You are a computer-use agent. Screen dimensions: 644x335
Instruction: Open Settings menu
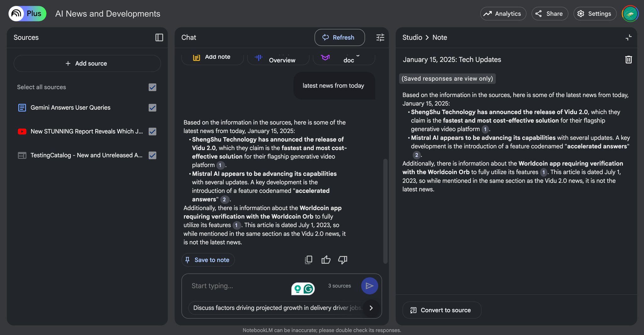[595, 14]
